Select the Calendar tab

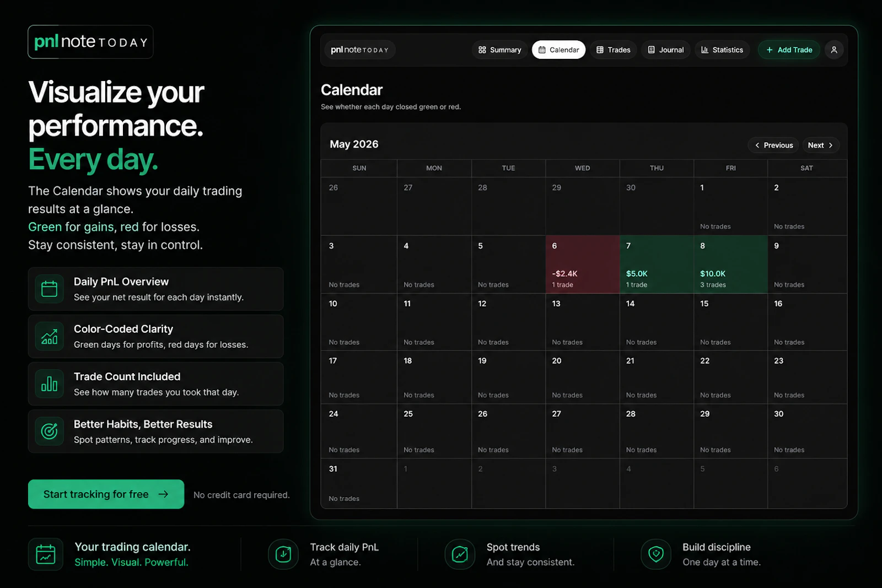coord(558,50)
